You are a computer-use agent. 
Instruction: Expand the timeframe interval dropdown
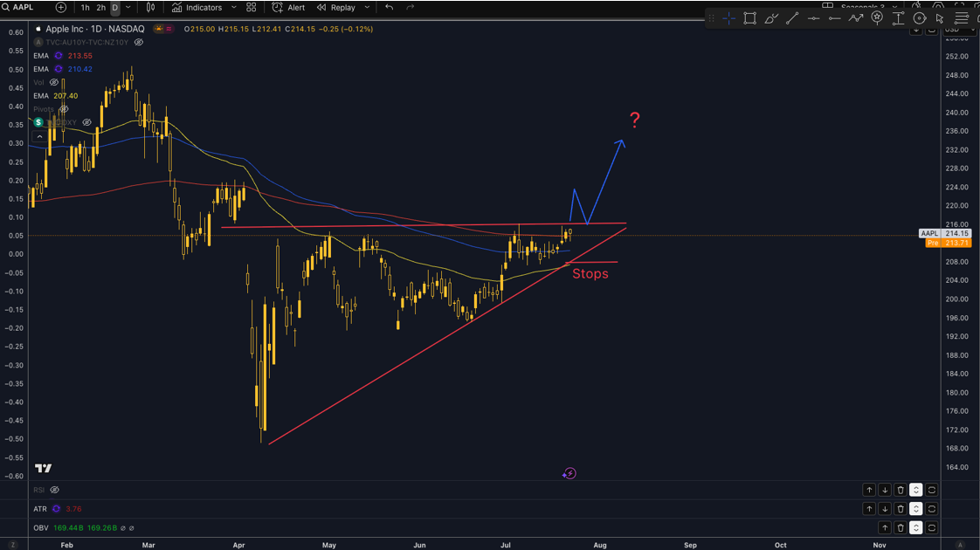click(128, 8)
